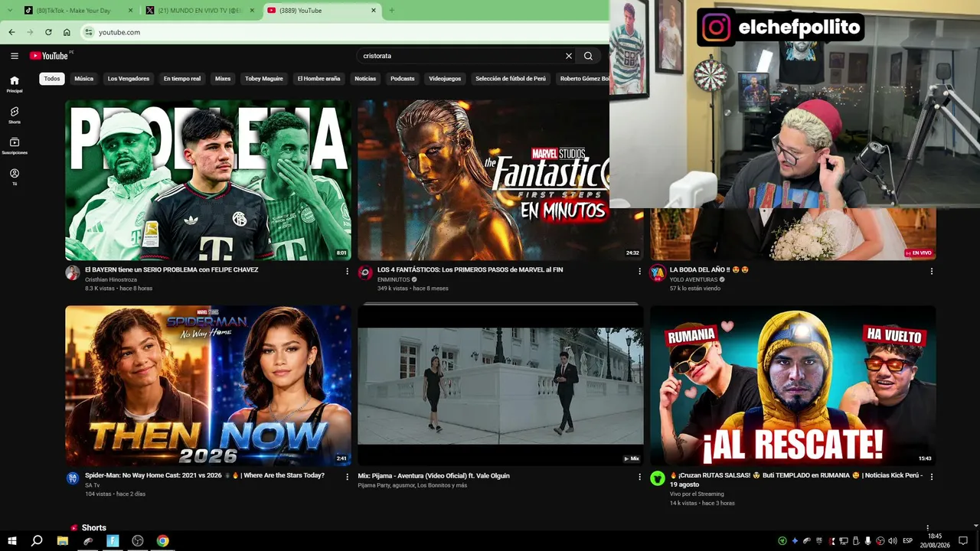The width and height of the screenshot is (980, 551).
Task: Choose the El Hombre araña chip
Action: tap(318, 79)
